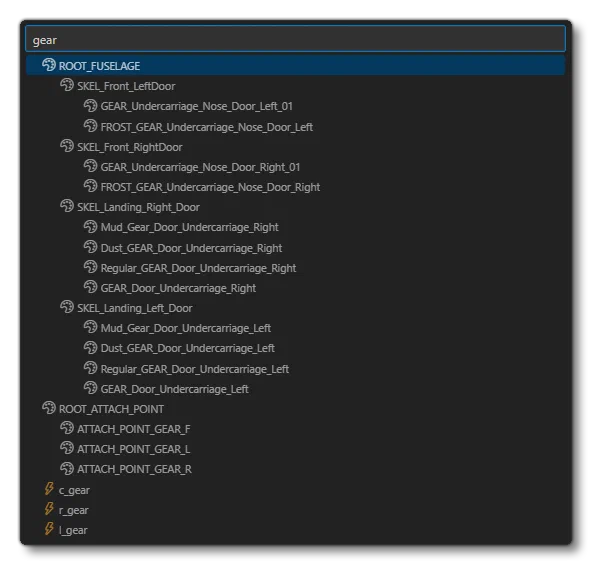The image size is (592, 565).
Task: Click icon beside FROST_GEAR_Undercarriage_Nose_Door_Left
Action: [90, 126]
